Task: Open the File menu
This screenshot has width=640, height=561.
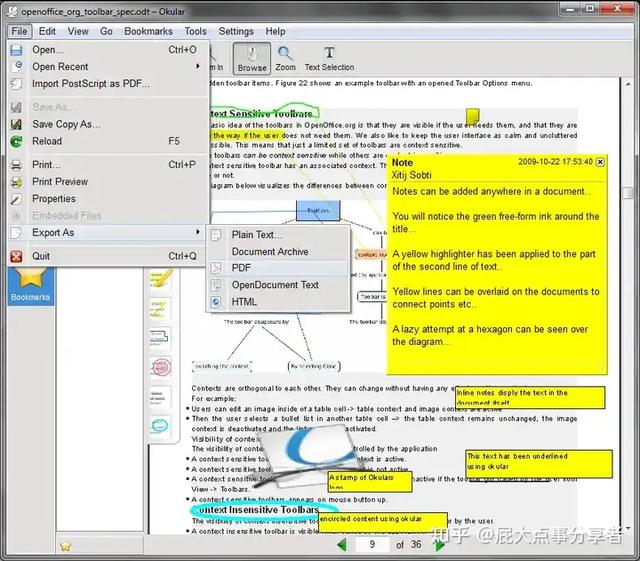Action: point(19,31)
